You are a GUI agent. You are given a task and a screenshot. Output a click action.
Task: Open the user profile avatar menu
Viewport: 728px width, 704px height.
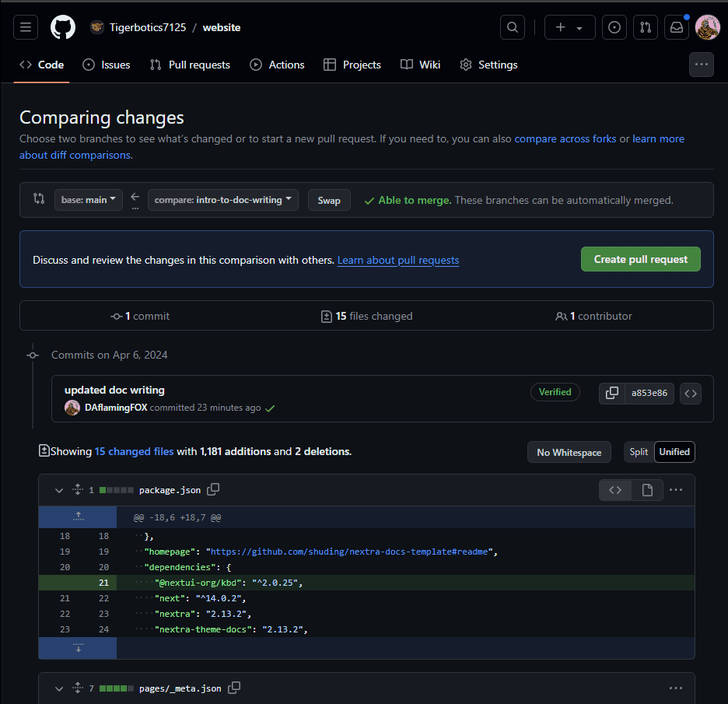707,27
